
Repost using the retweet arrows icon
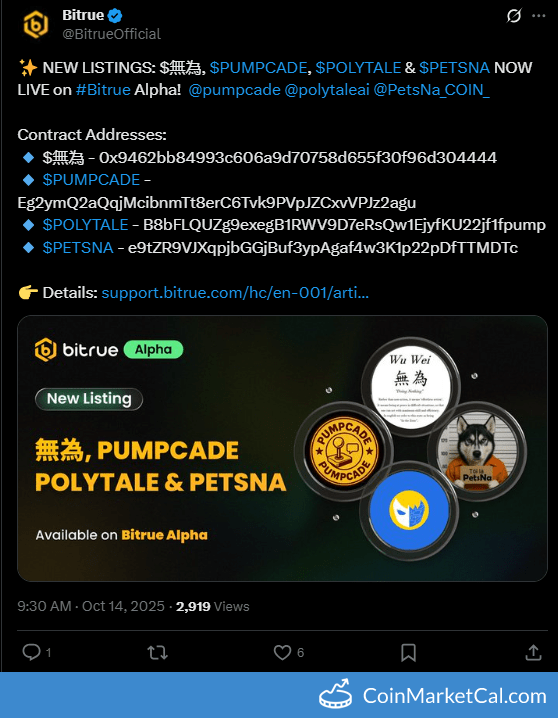tap(157, 652)
